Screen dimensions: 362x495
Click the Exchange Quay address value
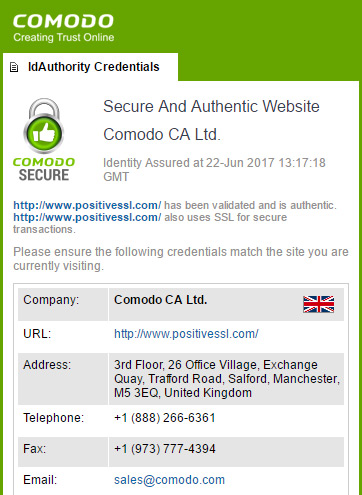pos(227,379)
